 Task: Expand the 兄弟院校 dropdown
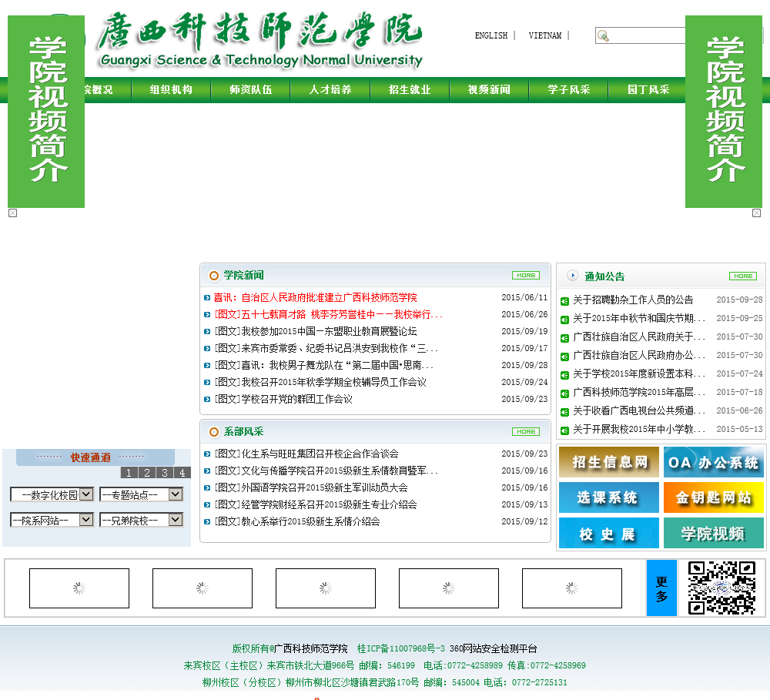tap(142, 520)
